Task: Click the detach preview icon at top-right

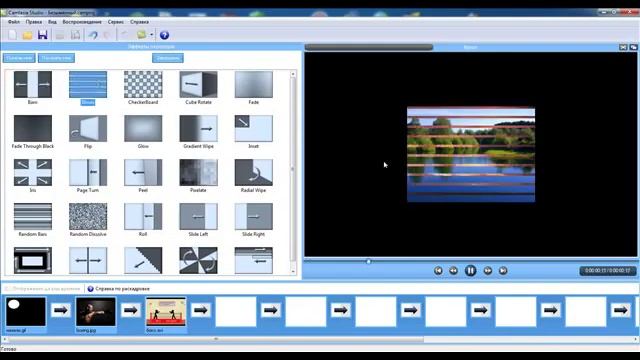Action: click(x=633, y=47)
